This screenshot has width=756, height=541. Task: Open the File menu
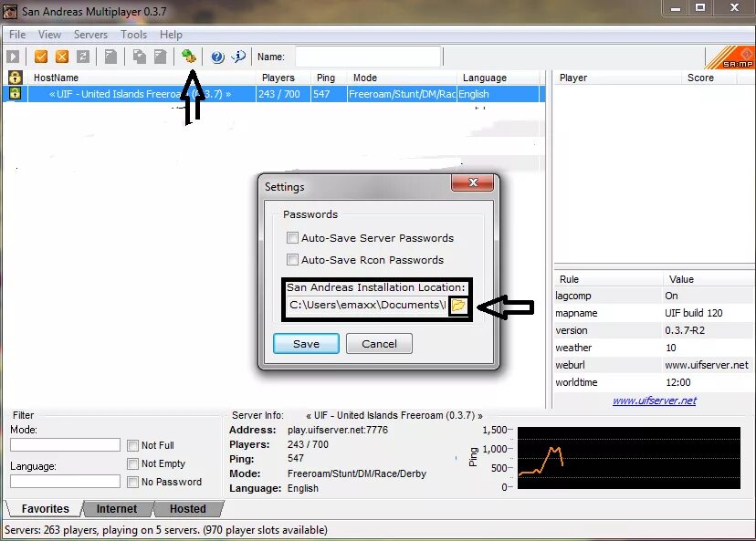point(17,35)
